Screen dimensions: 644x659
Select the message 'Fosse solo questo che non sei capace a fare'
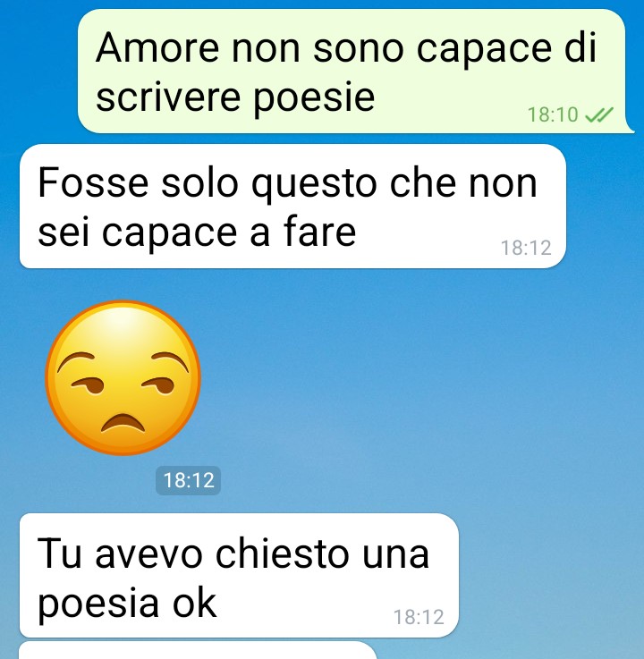(x=292, y=206)
